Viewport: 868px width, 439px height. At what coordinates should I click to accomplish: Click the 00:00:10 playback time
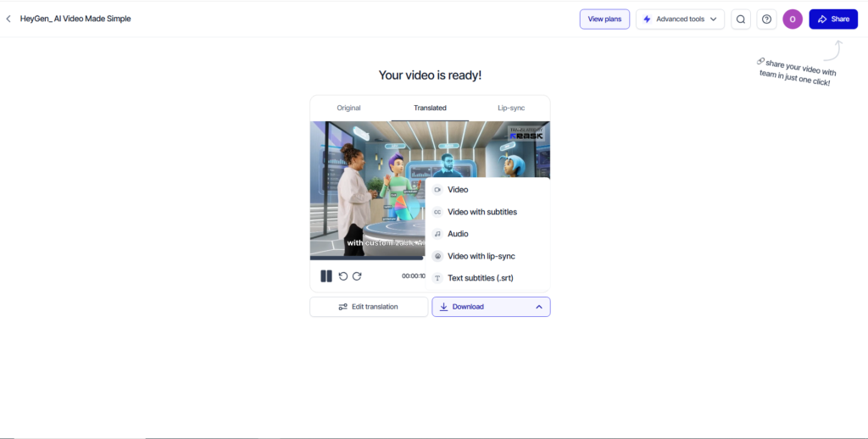[414, 276]
